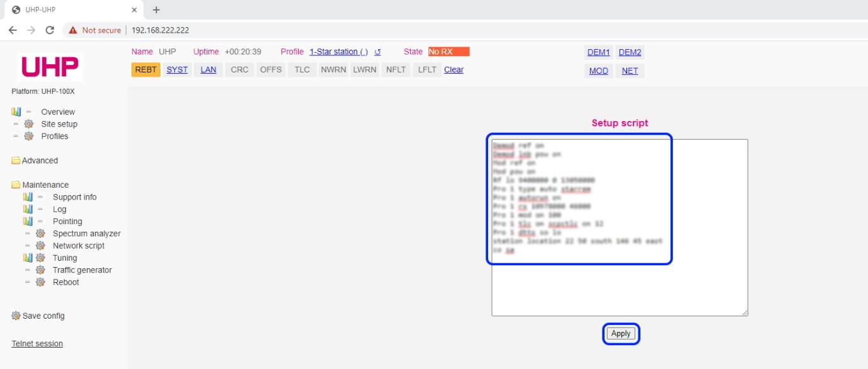Expand the Advanced folder

[35, 161]
